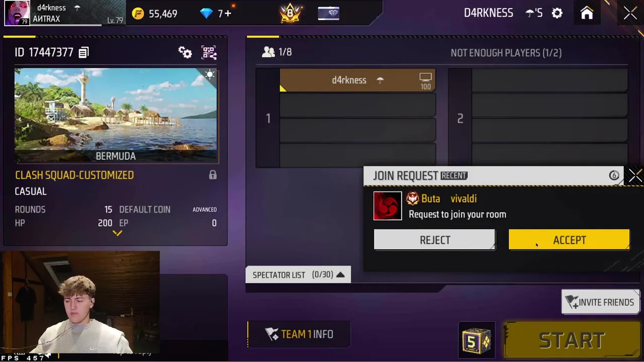The image size is (644, 362).
Task: Open the diamond voucher card icon
Action: 329,13
